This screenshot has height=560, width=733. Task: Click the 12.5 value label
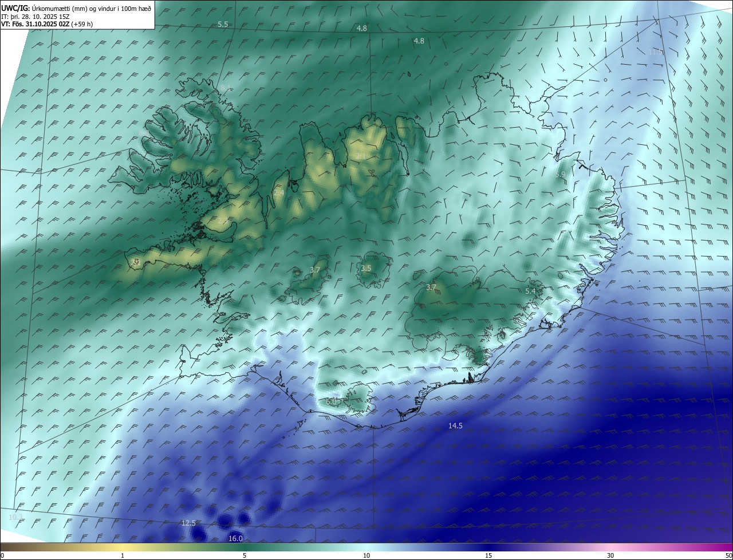click(x=188, y=523)
